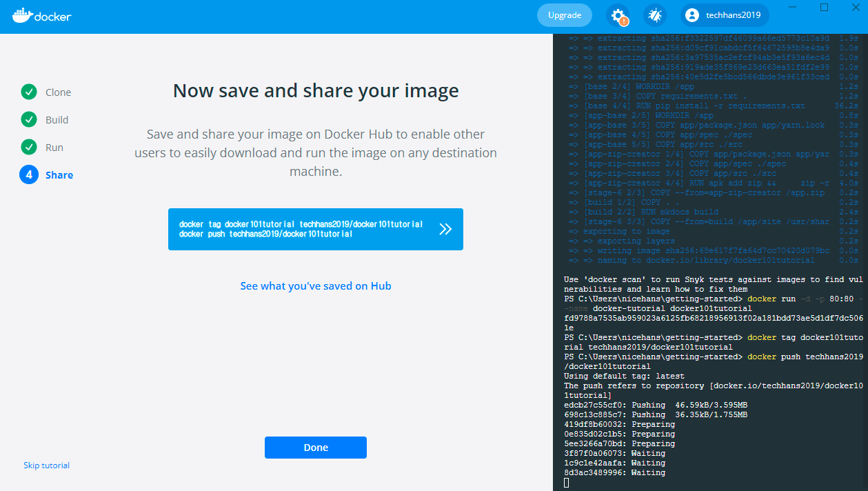Run the docker tag and push command box
Image resolution: width=868 pixels, height=491 pixels.
click(x=316, y=229)
